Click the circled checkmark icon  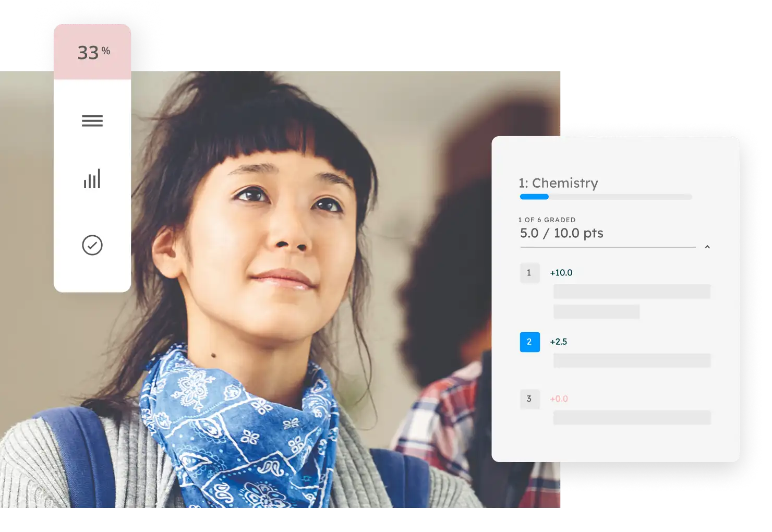click(x=92, y=245)
